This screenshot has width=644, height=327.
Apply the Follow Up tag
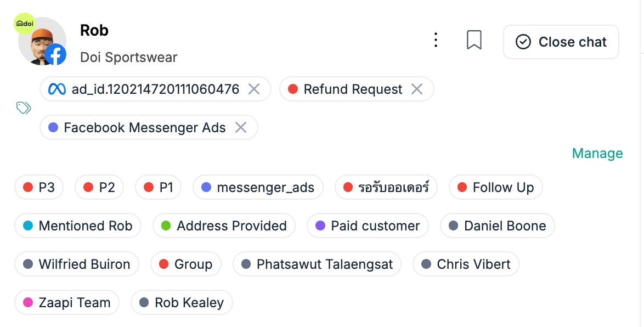[495, 188]
